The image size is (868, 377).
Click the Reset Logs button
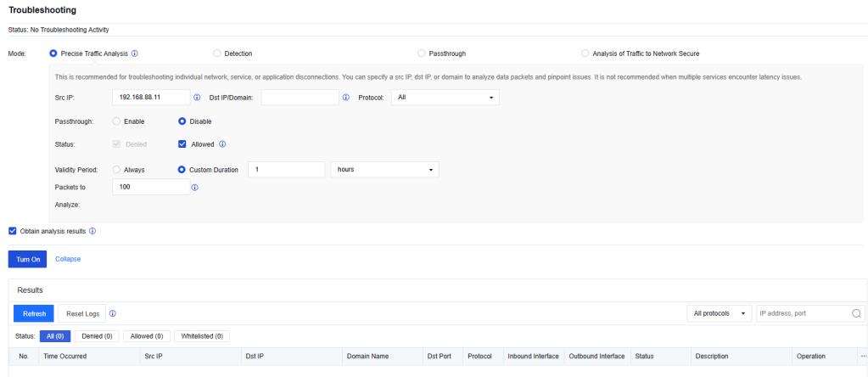[82, 313]
